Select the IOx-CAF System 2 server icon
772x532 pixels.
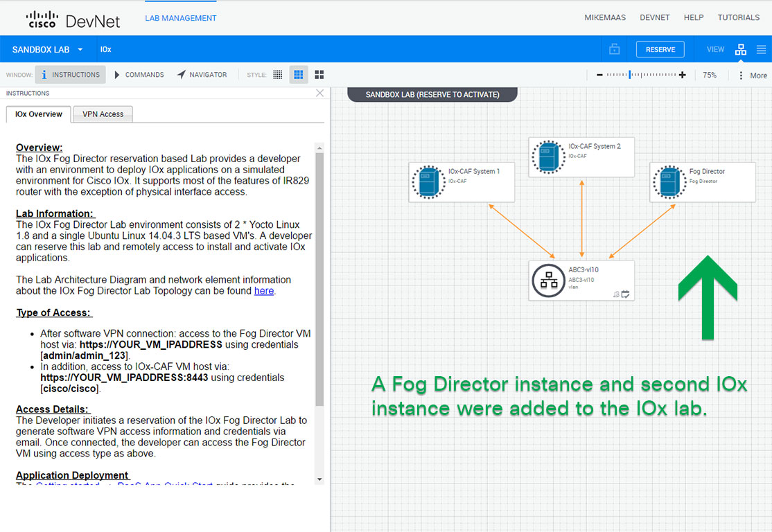click(548, 157)
